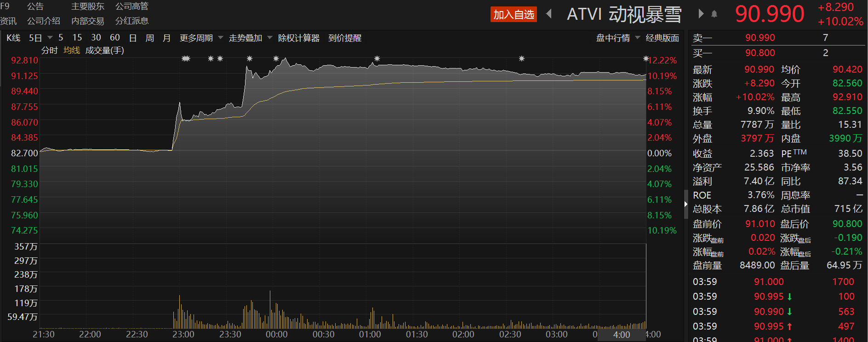Open the 公司介绍 company profile menu
The width and height of the screenshot is (868, 342).
44,21
